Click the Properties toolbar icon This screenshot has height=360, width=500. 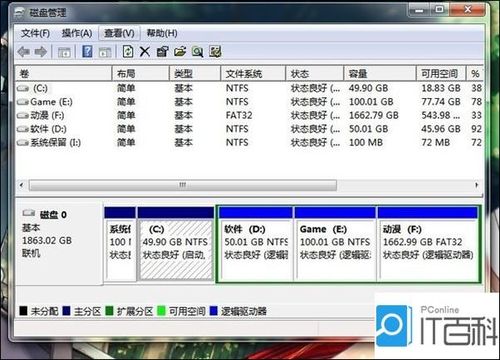pos(162,52)
